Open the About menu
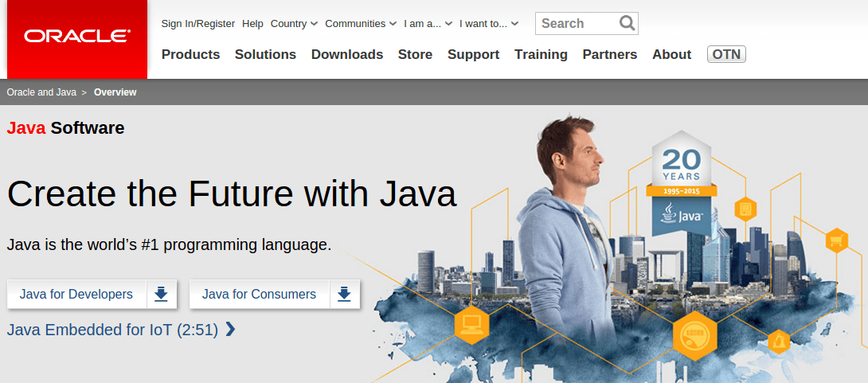This screenshot has height=383, width=868. (x=671, y=54)
